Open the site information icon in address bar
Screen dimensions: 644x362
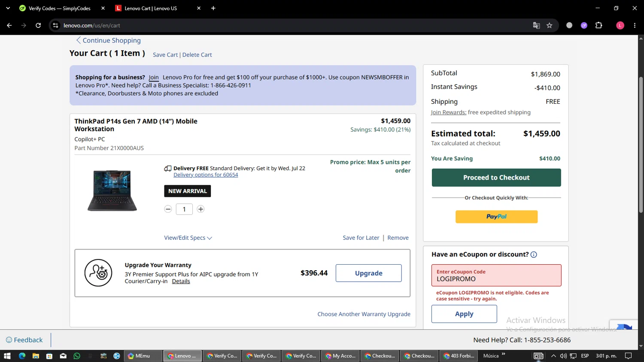click(55, 25)
